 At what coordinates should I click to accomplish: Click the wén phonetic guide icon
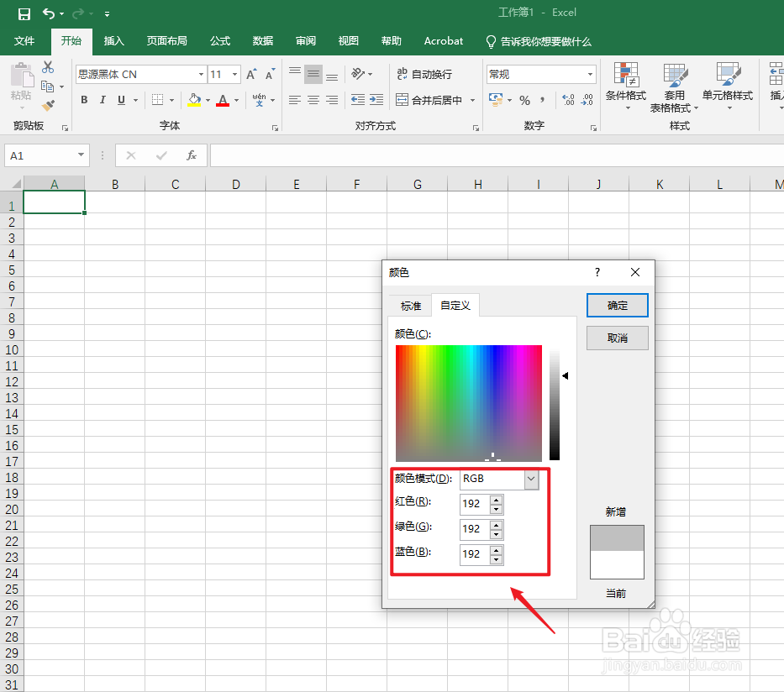click(259, 100)
